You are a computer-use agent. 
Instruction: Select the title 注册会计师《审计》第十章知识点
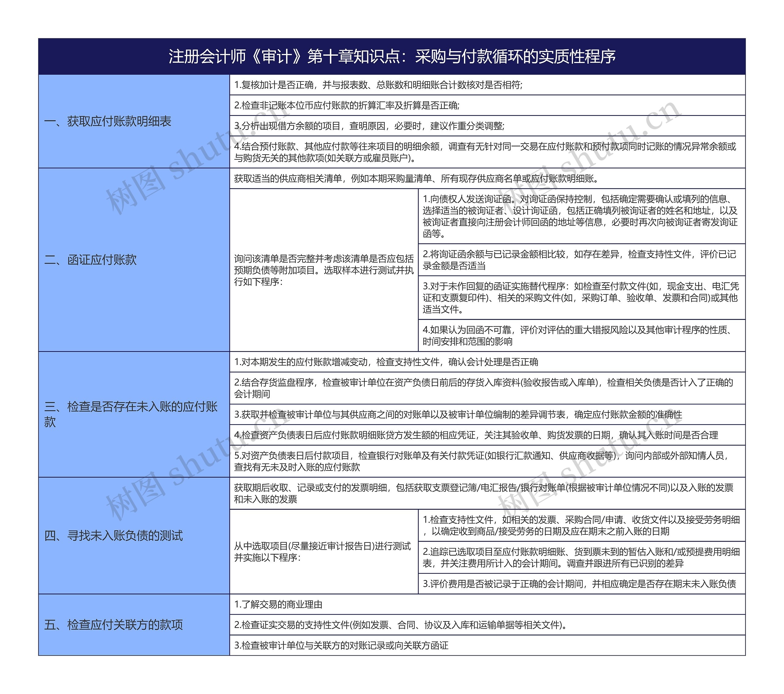tap(392, 57)
